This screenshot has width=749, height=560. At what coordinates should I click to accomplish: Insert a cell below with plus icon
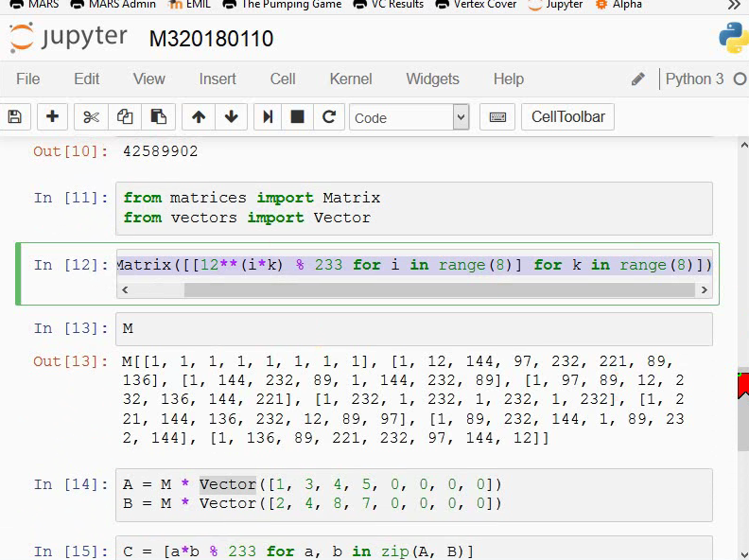[53, 116]
